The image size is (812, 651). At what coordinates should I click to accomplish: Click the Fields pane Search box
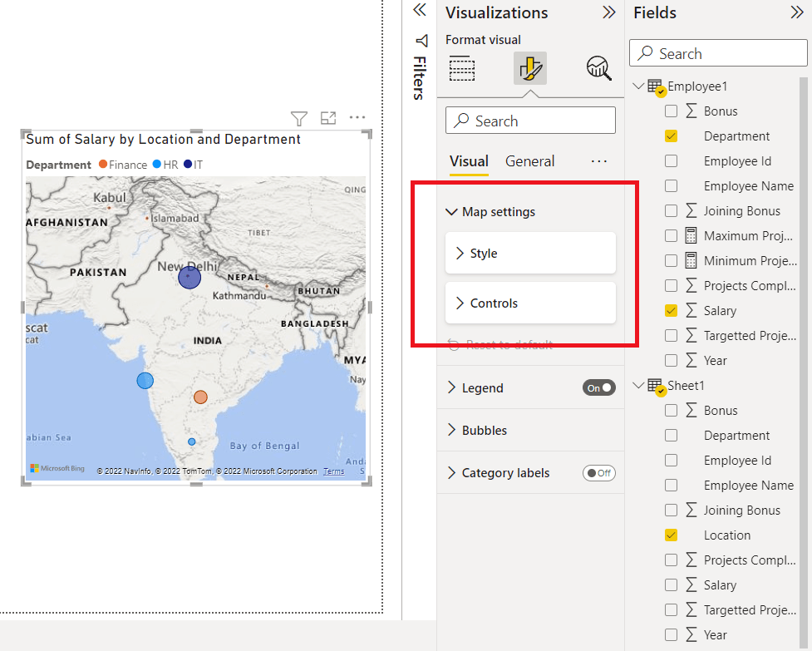pyautogui.click(x=718, y=53)
